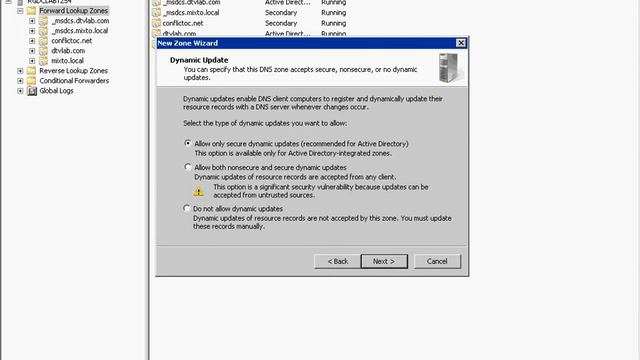
Task: Return to previous page with Back button
Action: tap(337, 261)
